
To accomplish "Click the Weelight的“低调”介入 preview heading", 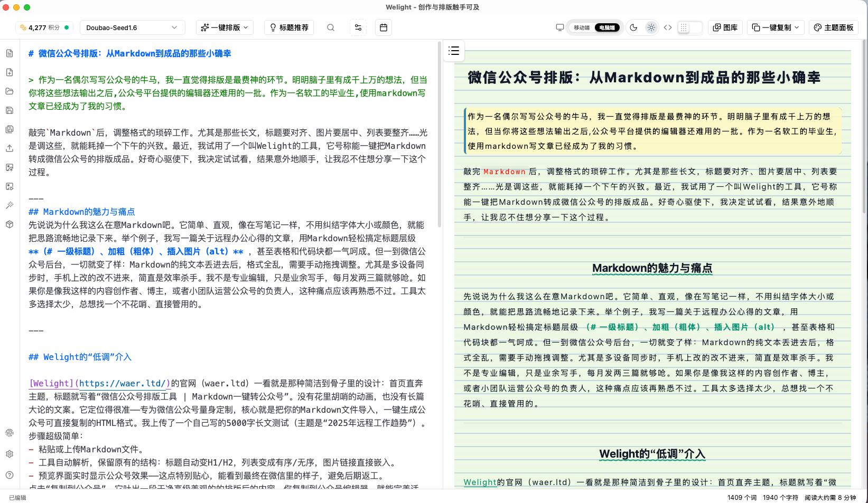I will (x=652, y=454).
